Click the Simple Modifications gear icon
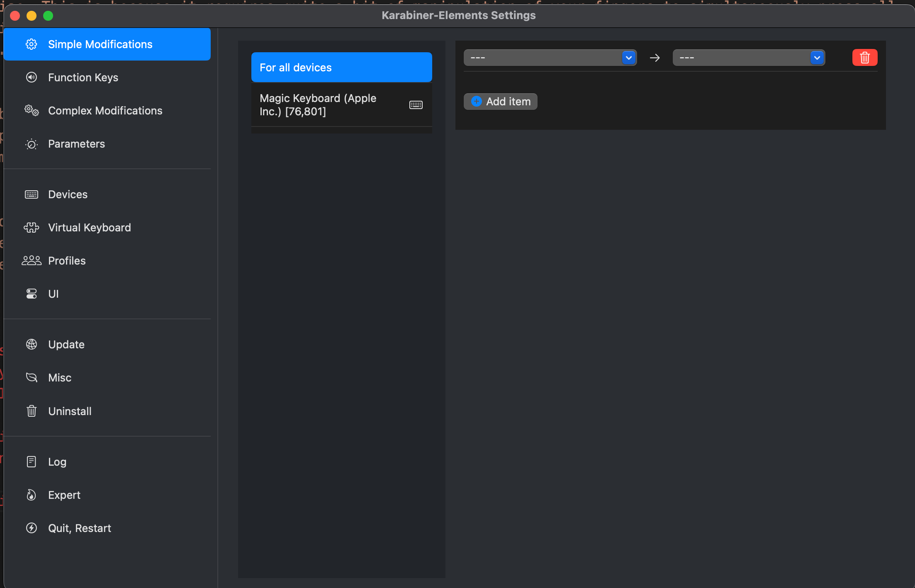The image size is (915, 588). point(32,44)
